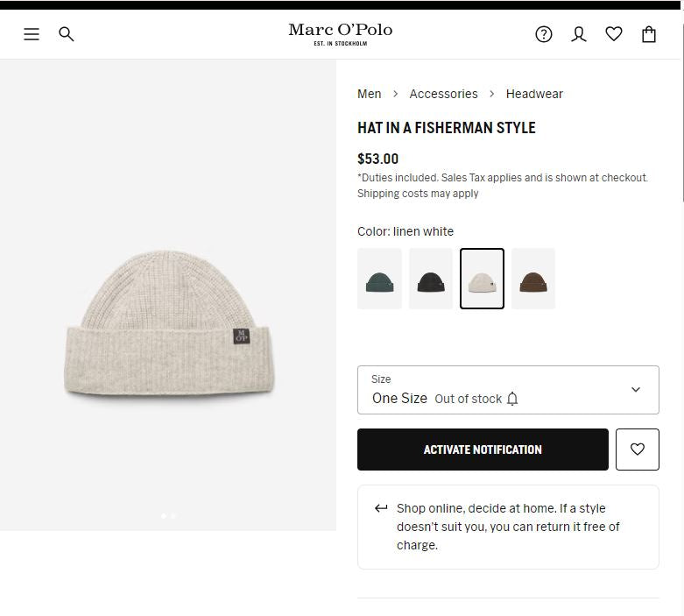The image size is (684, 616).
Task: Choose the black hat color option
Action: (431, 279)
